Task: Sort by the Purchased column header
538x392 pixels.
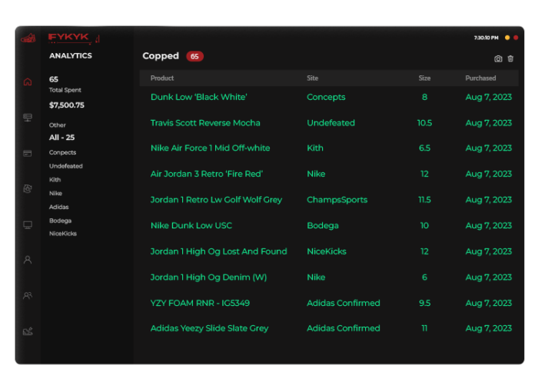Action: [x=480, y=78]
